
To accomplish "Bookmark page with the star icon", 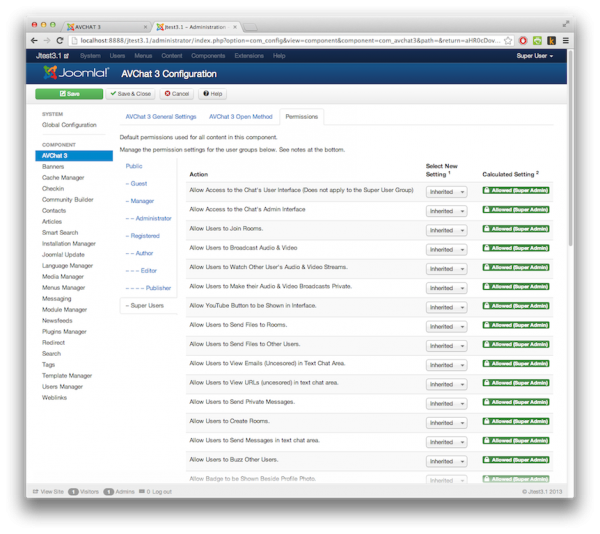I will pyautogui.click(x=508, y=41).
